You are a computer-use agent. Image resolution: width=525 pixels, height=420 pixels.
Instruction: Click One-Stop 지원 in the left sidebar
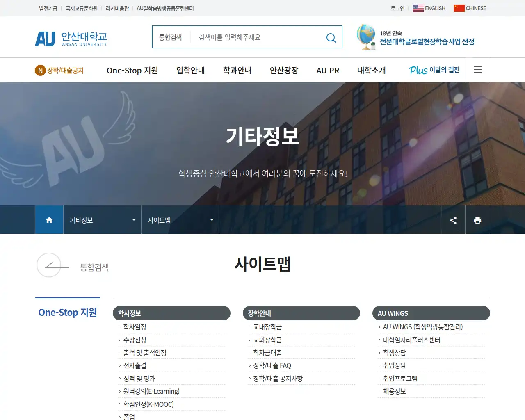coord(67,312)
